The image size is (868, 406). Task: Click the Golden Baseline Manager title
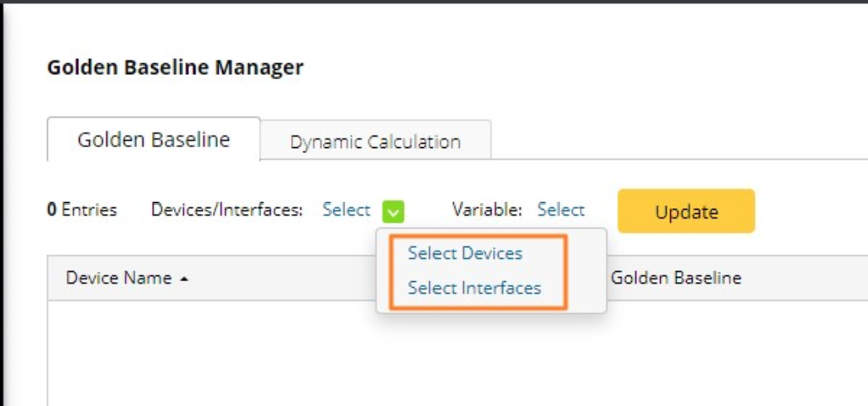pyautogui.click(x=175, y=67)
